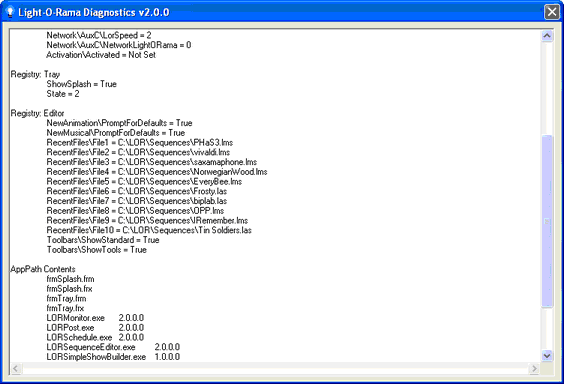Click the 'LORSchedule.exe' entry

pyautogui.click(x=79, y=337)
